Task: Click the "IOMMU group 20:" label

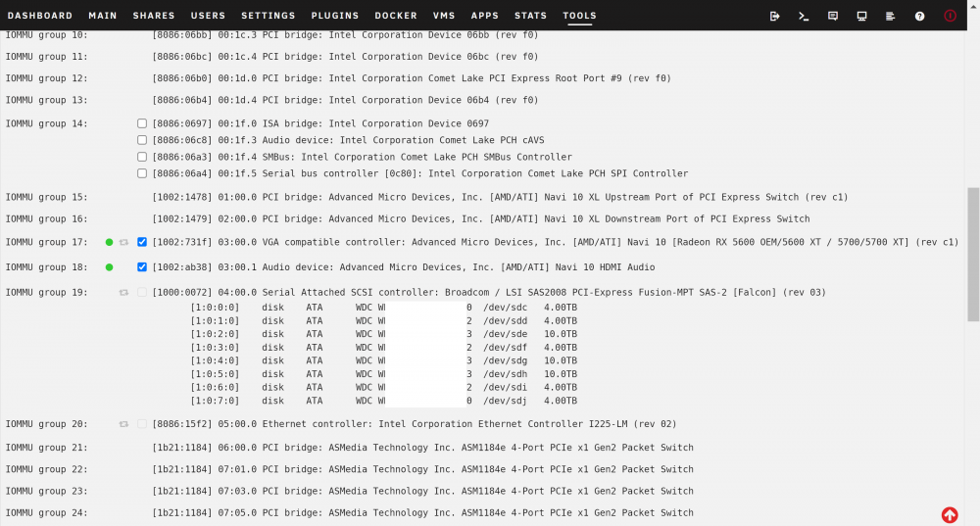Action: click(47, 424)
